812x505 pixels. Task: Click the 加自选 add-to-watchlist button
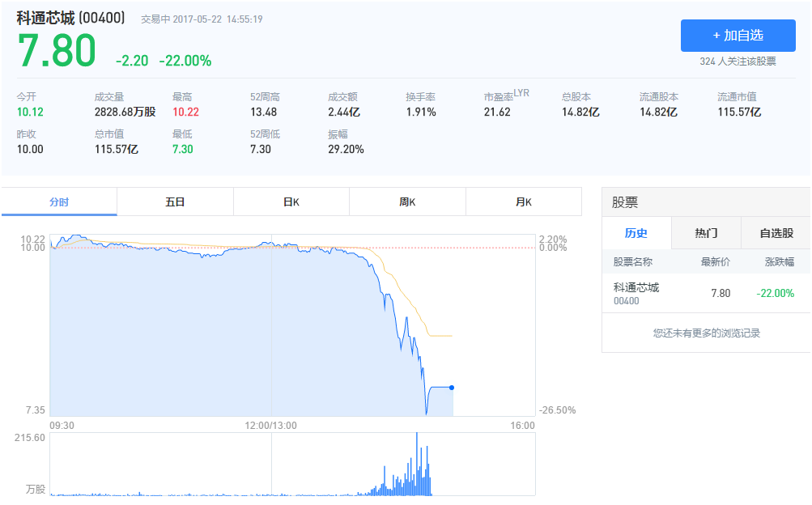point(738,36)
